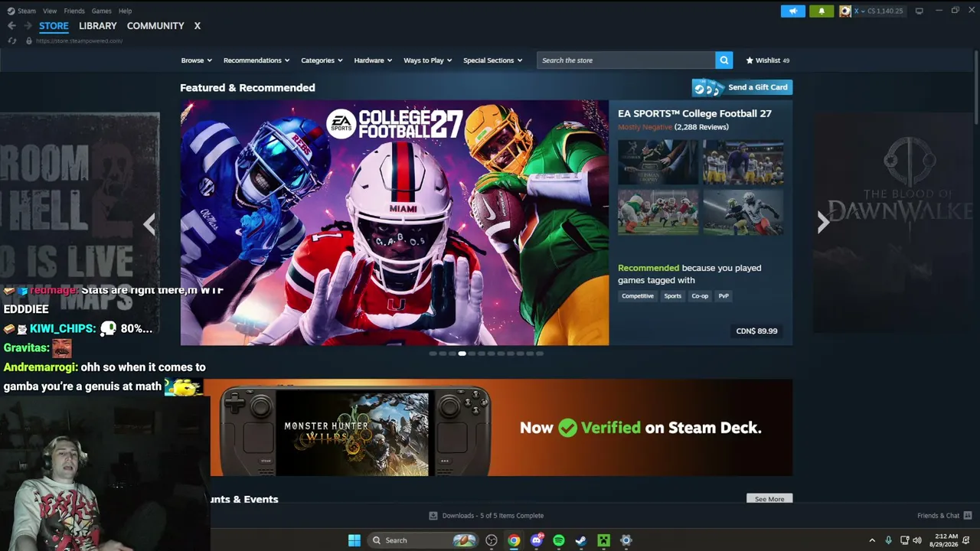Click the forward navigation arrow
Screen dimensions: 980x551
pos(28,26)
